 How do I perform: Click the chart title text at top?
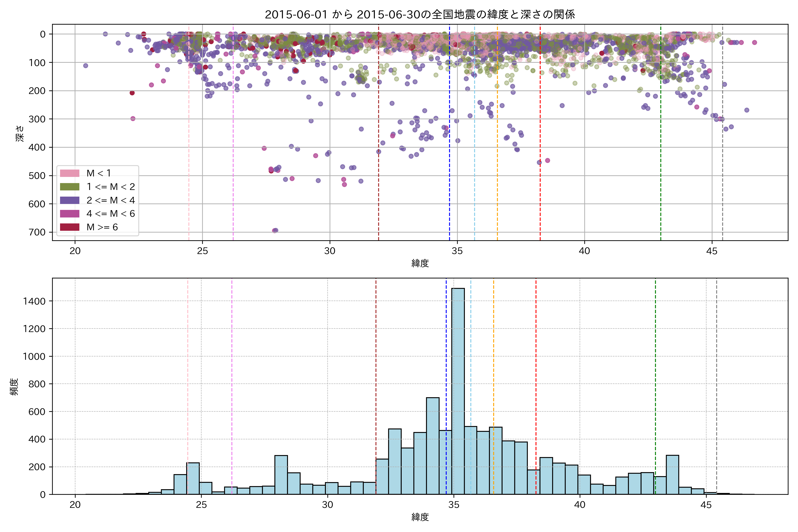tap(420, 15)
